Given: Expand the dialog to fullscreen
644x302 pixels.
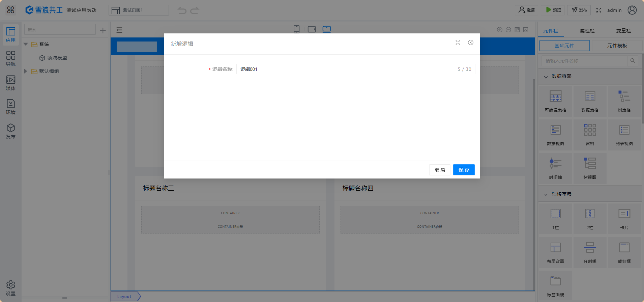Looking at the screenshot, I should coord(458,43).
